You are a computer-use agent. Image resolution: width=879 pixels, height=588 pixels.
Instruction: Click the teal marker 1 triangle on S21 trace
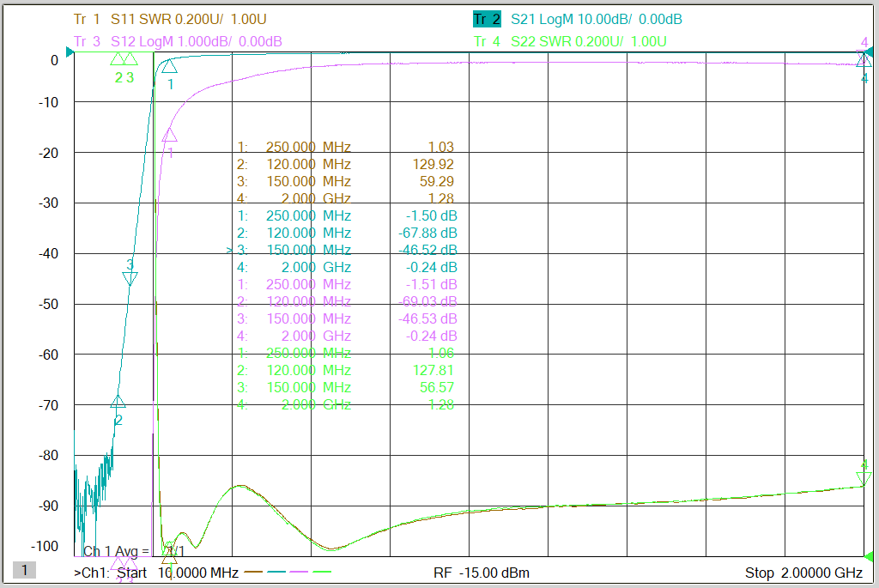169,67
